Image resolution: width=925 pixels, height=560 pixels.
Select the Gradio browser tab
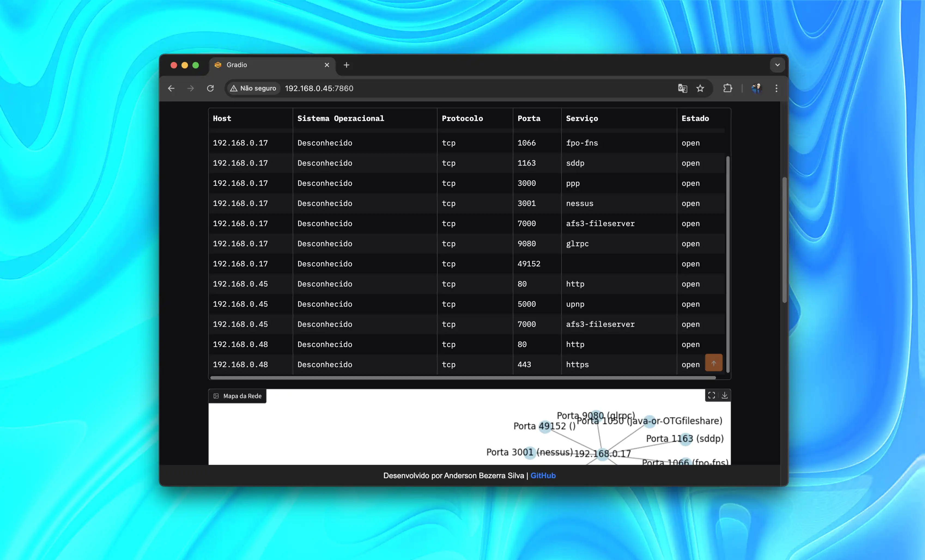pos(263,65)
